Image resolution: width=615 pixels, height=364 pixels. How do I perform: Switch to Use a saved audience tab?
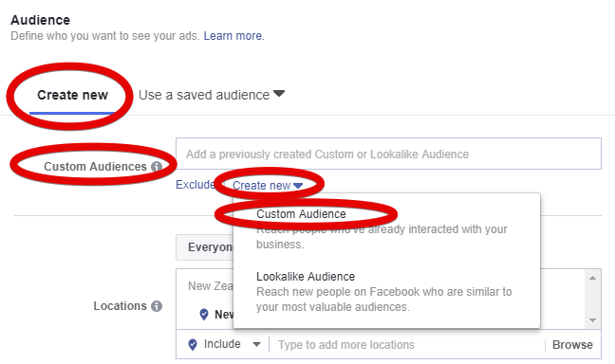204,95
